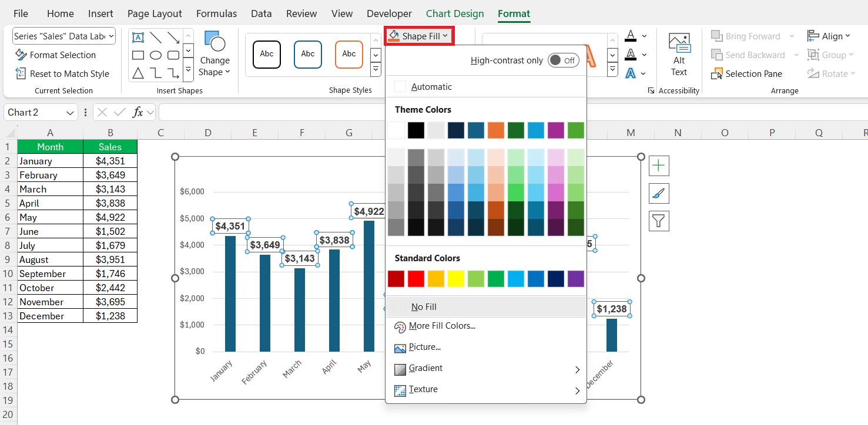Apply the orange outline Abc shape style
Image resolution: width=868 pixels, height=425 pixels.
(349, 55)
